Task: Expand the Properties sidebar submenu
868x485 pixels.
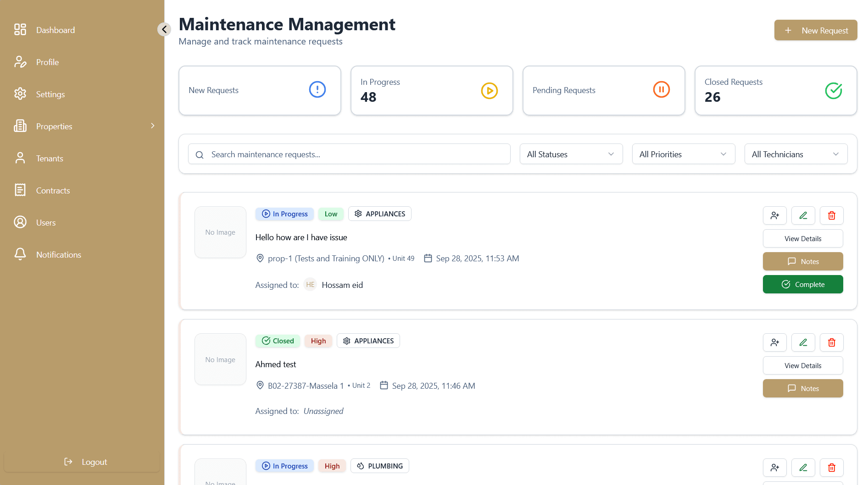Action: click(152, 126)
